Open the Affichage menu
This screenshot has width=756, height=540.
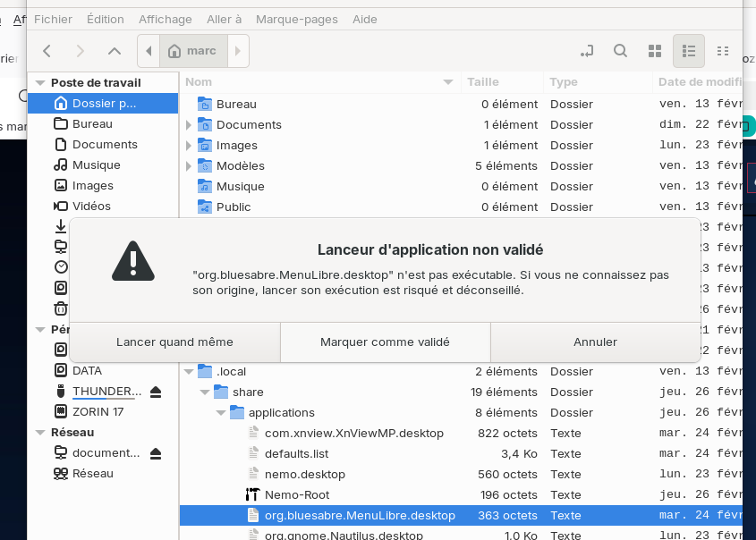click(x=166, y=19)
